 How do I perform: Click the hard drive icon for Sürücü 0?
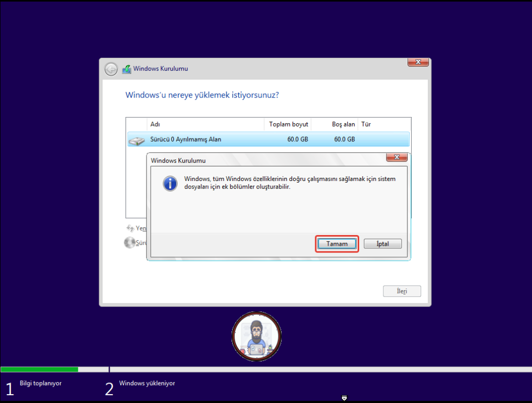[137, 140]
